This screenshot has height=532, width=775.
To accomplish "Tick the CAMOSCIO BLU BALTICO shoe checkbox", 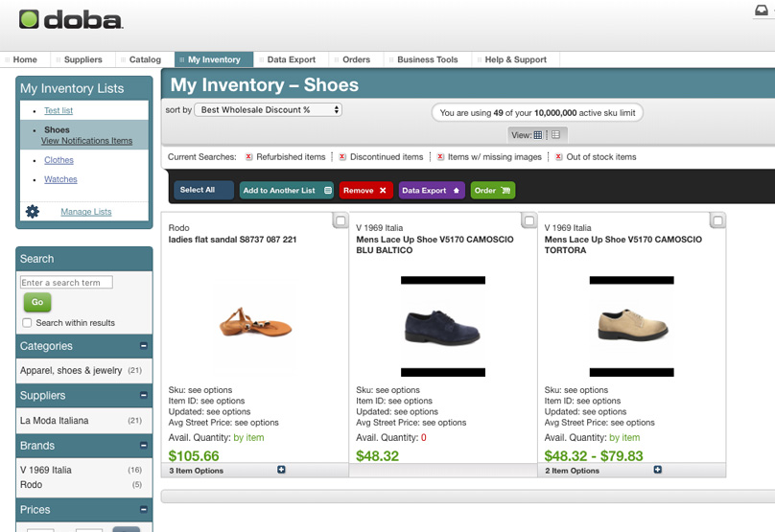I will click(528, 221).
